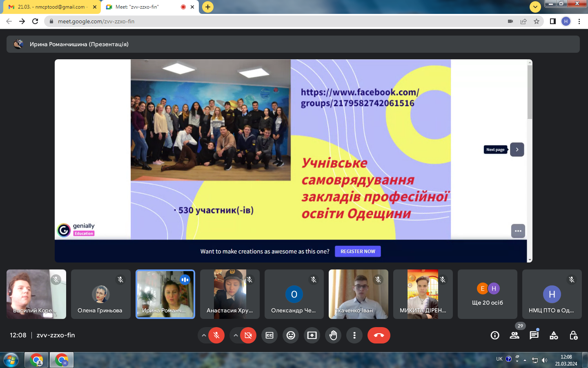Open the chat panel icon
The image size is (588, 368).
534,335
